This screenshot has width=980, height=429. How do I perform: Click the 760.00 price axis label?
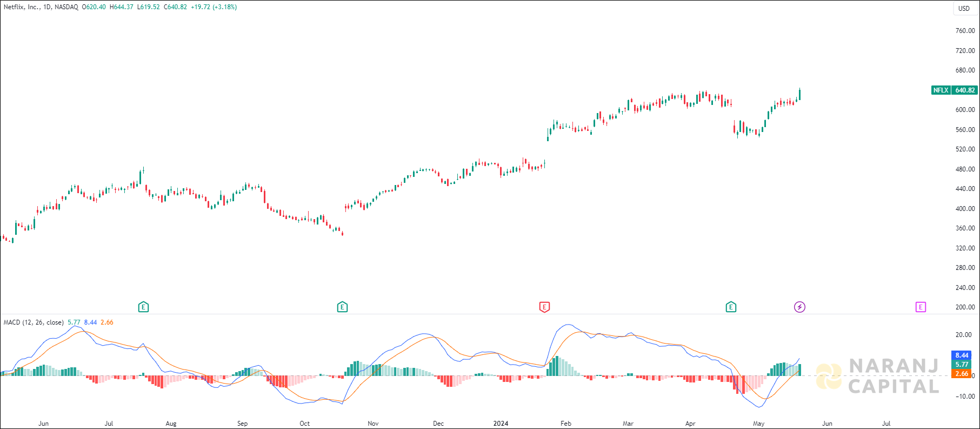(965, 31)
